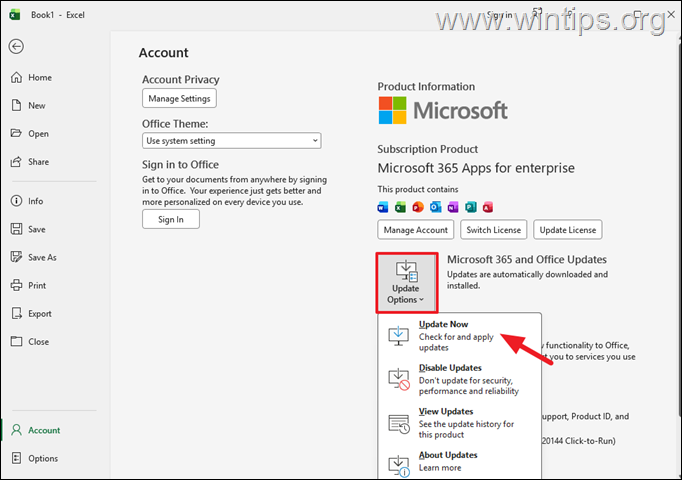Click the Open folder icon in sidebar
The image size is (682, 480).
click(16, 133)
